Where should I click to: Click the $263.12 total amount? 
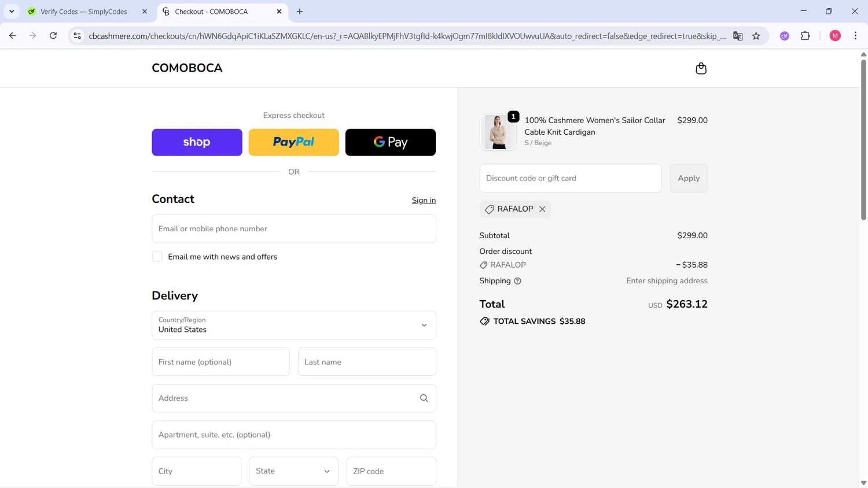click(687, 304)
